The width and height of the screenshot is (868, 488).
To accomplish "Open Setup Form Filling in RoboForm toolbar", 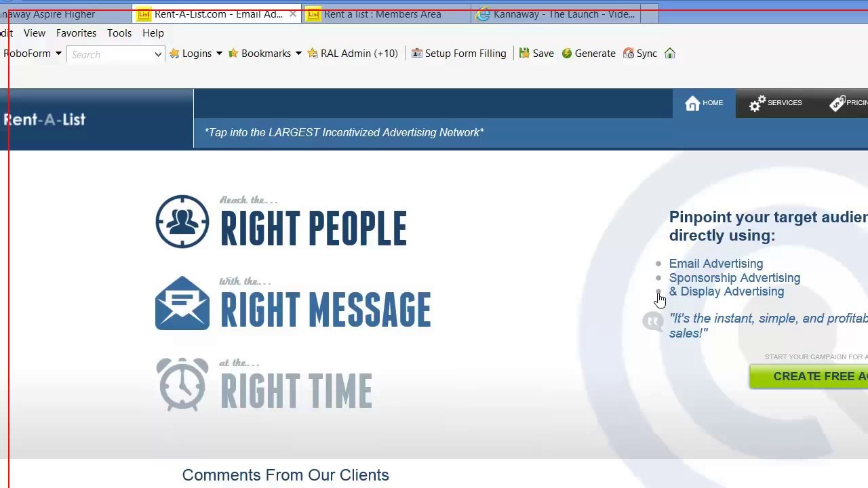I will (x=459, y=54).
